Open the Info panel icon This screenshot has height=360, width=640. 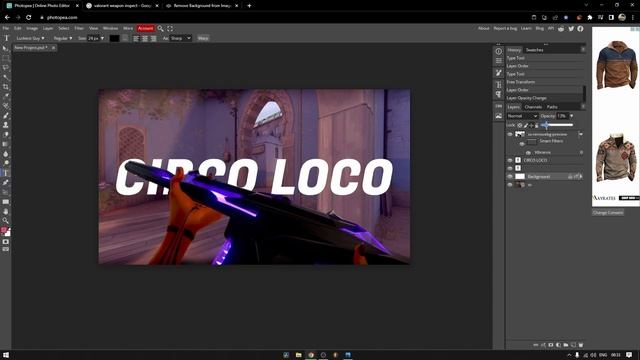pos(498,51)
